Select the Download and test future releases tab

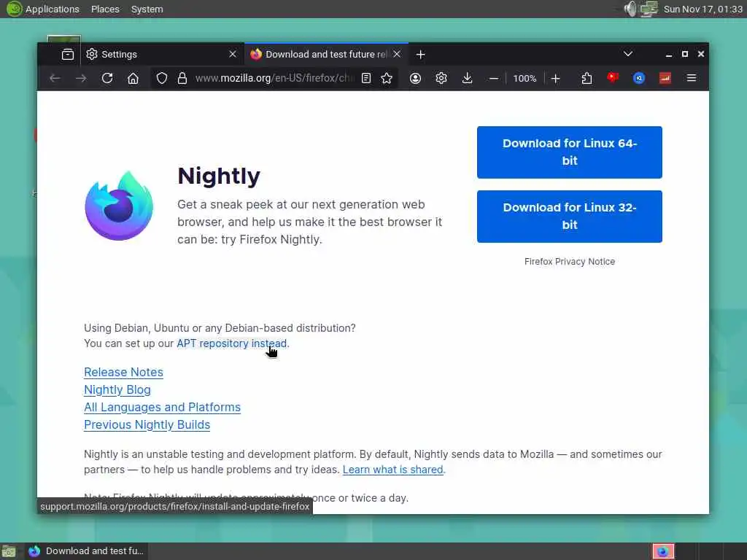pos(326,54)
